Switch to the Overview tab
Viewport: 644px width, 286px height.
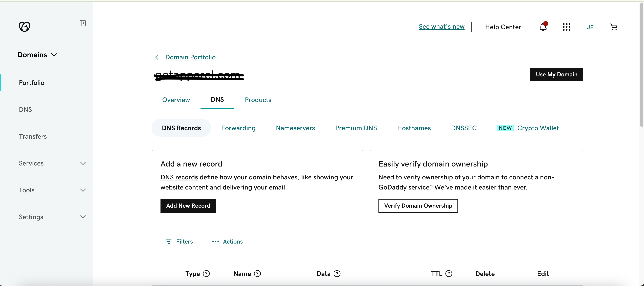pyautogui.click(x=176, y=100)
